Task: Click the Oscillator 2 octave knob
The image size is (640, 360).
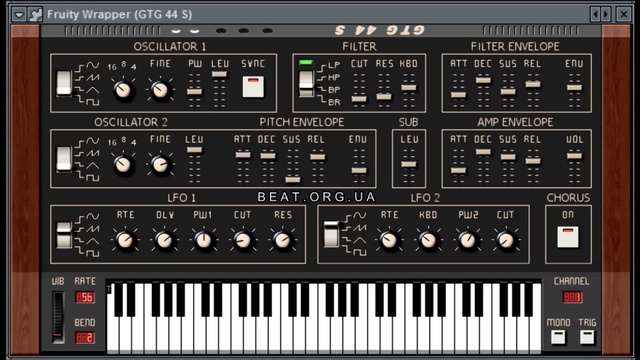Action: [x=123, y=164]
